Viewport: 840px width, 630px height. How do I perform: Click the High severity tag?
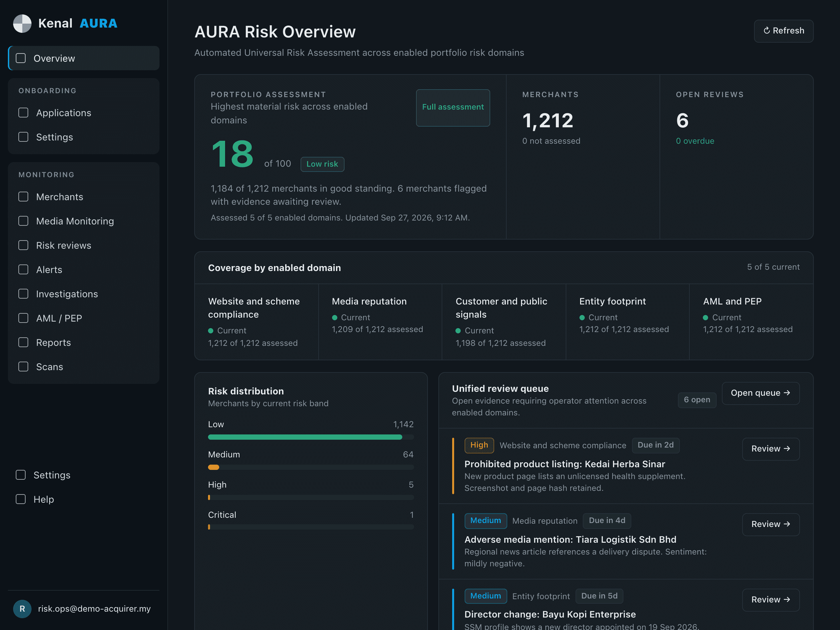tap(479, 445)
